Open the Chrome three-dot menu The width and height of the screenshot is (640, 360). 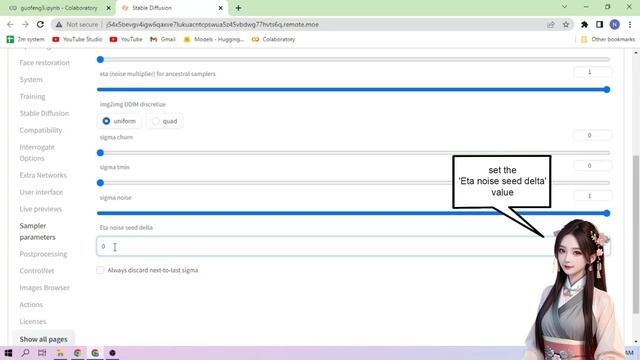pos(630,24)
